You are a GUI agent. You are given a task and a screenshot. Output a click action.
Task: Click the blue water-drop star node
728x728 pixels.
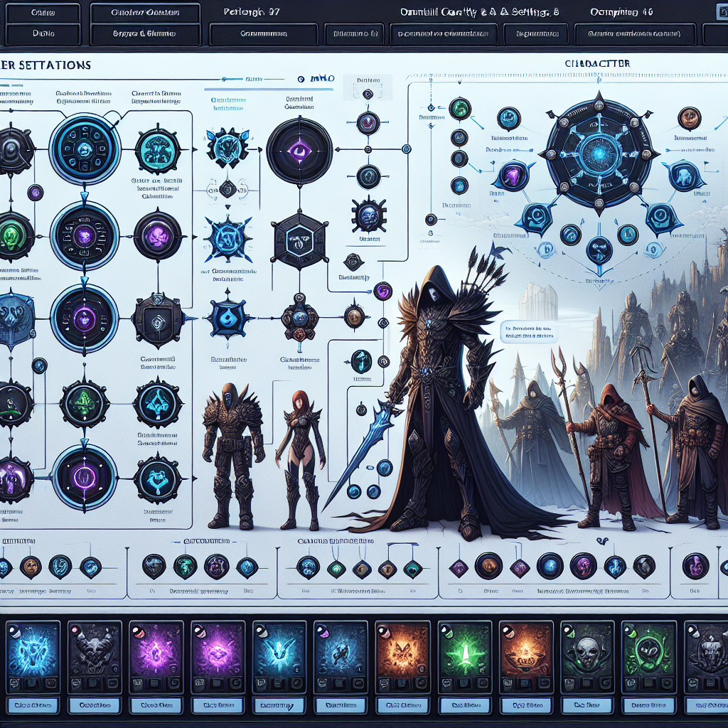(228, 317)
